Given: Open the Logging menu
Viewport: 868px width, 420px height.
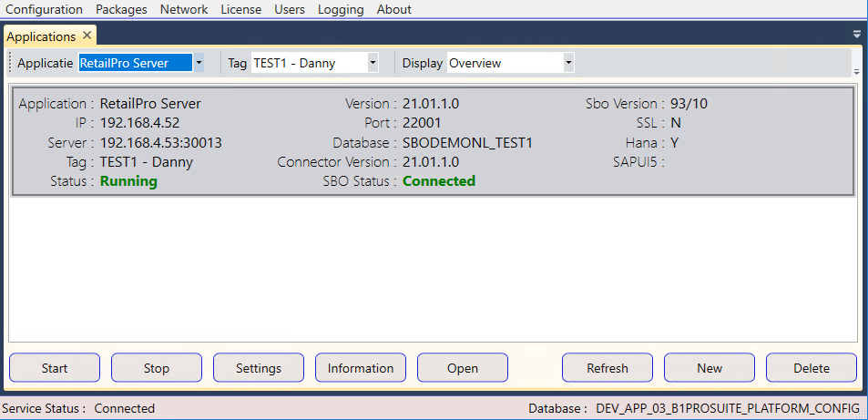Looking at the screenshot, I should [x=341, y=9].
